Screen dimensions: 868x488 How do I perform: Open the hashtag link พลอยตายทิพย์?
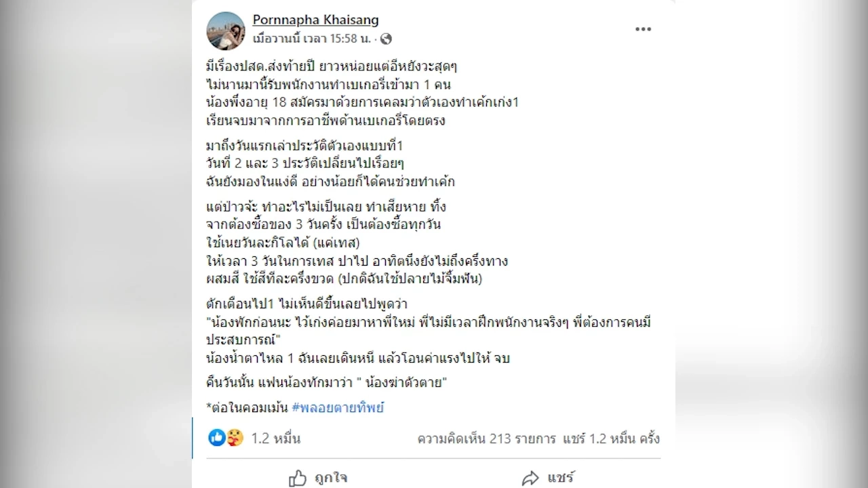click(338, 407)
